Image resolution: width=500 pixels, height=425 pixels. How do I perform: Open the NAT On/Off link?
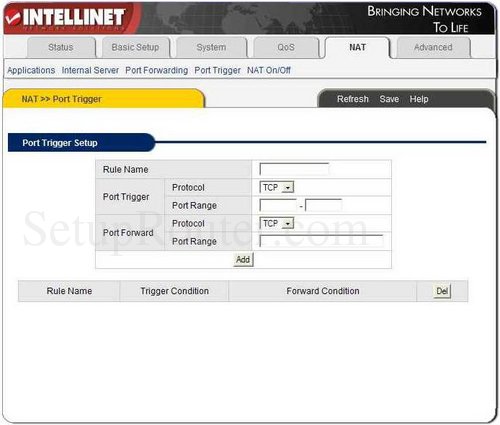tap(269, 70)
